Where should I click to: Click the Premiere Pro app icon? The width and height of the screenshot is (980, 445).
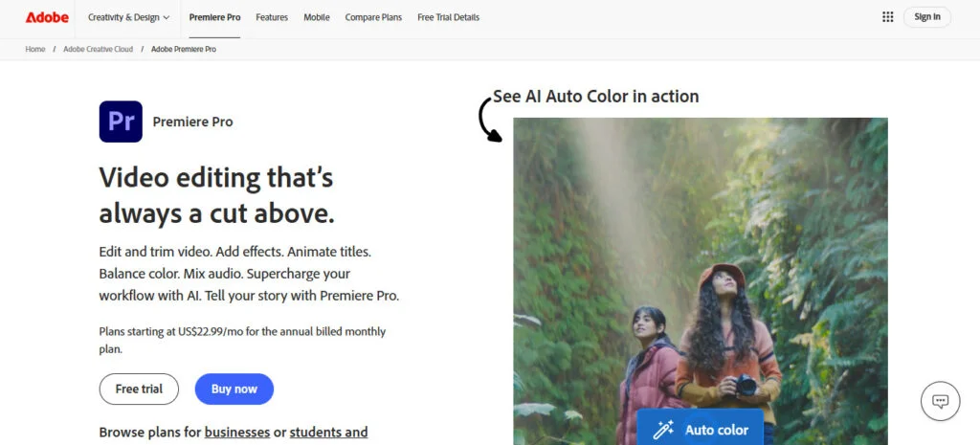tap(121, 122)
